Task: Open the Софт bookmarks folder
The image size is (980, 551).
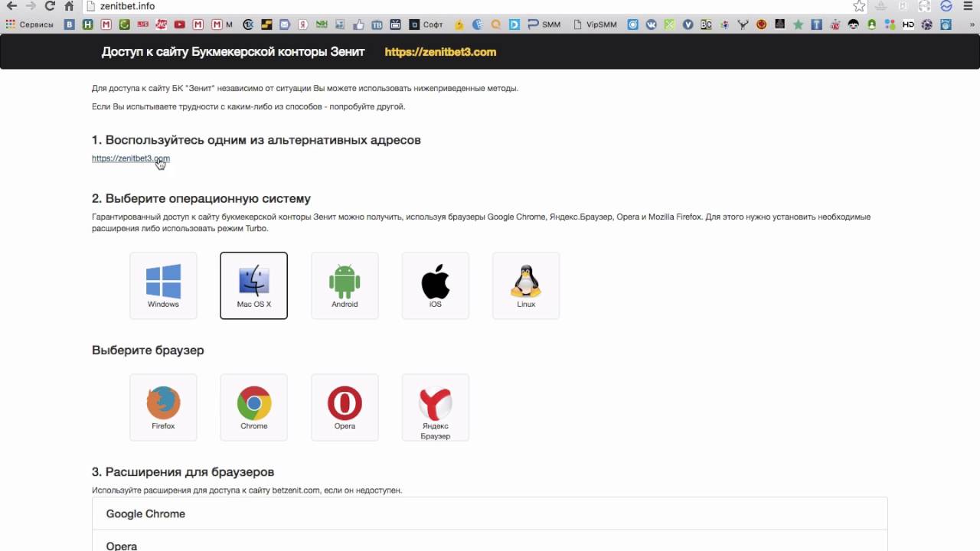Action: pos(426,24)
